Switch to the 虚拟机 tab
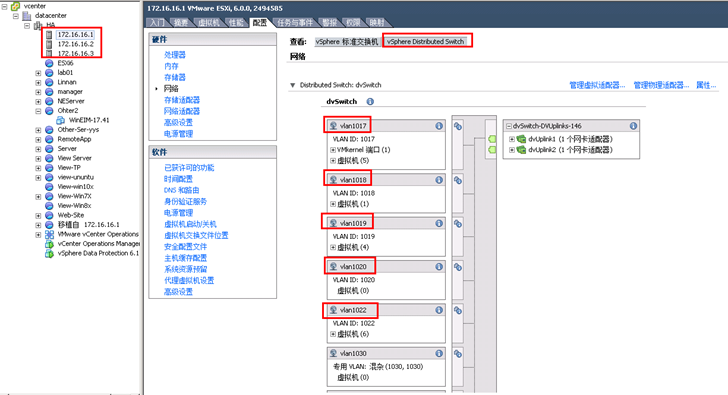This screenshot has width=728, height=395. pos(208,23)
